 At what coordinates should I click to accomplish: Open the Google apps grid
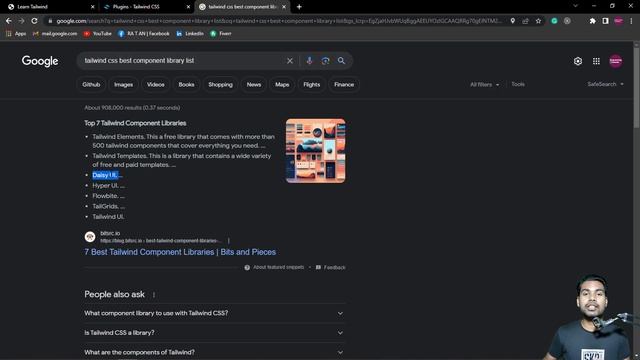click(x=596, y=61)
